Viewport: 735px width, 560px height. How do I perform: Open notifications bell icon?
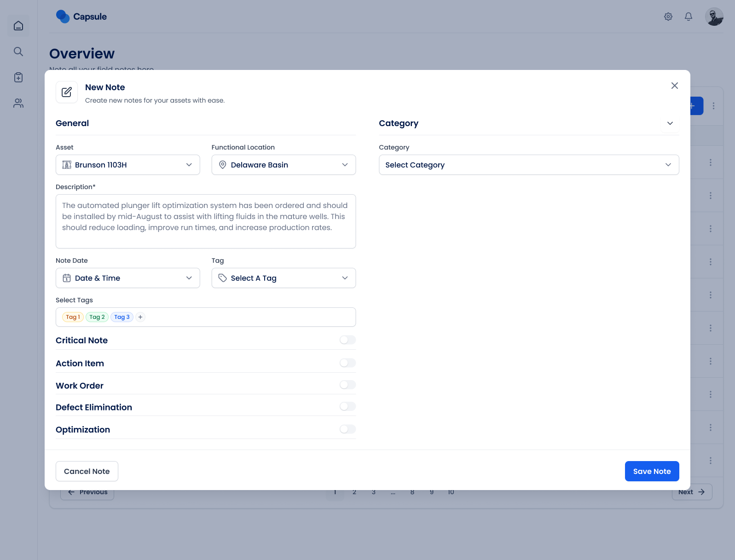689,17
